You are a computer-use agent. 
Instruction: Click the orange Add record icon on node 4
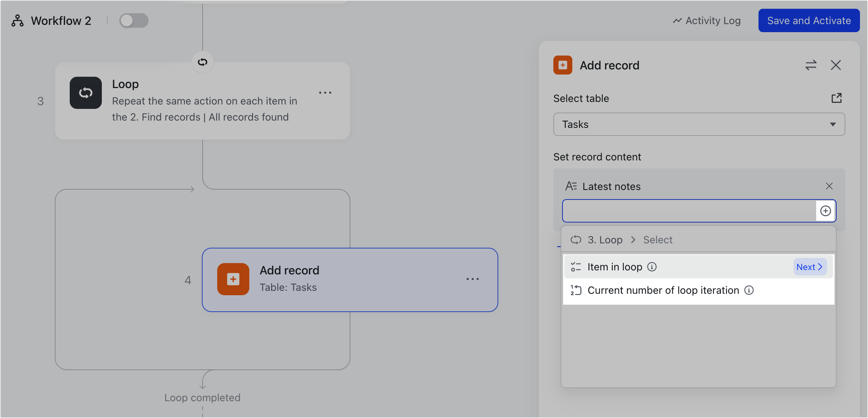(x=233, y=279)
